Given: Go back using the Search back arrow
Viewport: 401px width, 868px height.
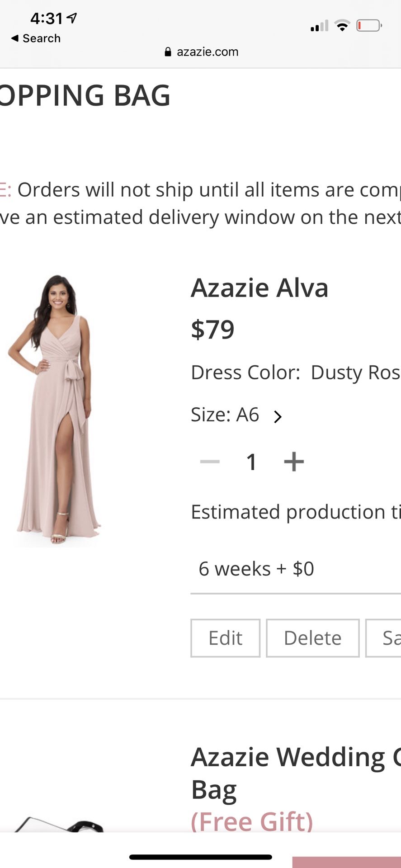Looking at the screenshot, I should [x=34, y=38].
